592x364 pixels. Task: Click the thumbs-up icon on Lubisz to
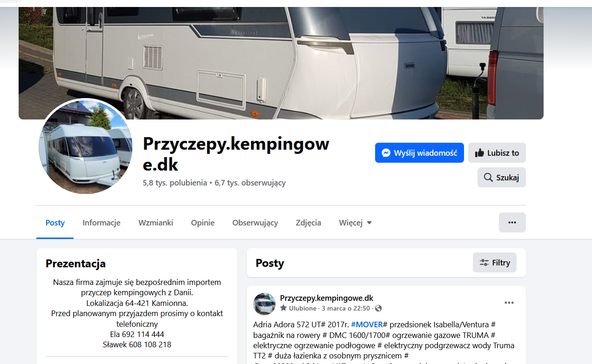coord(479,153)
